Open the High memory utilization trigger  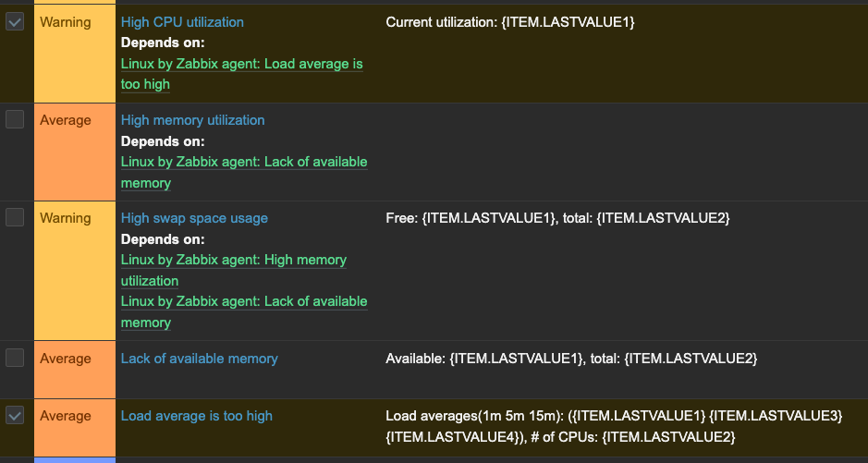click(192, 120)
